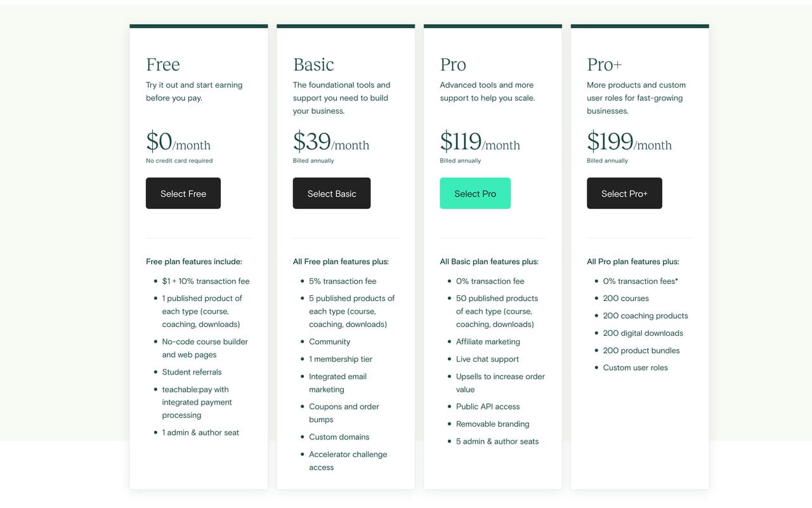Click 'Public API access' in the Pro column

487,406
